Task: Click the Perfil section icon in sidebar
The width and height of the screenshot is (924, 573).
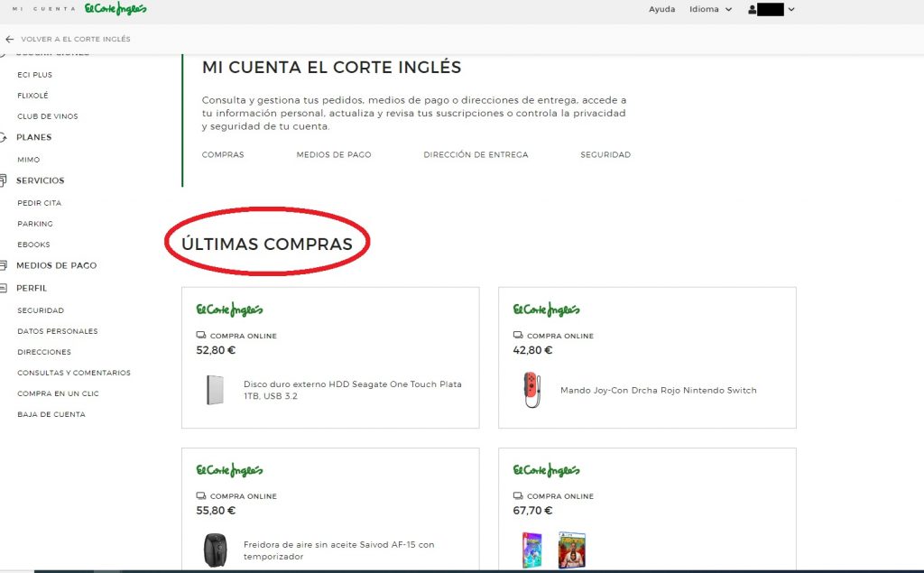Action: click(x=3, y=288)
